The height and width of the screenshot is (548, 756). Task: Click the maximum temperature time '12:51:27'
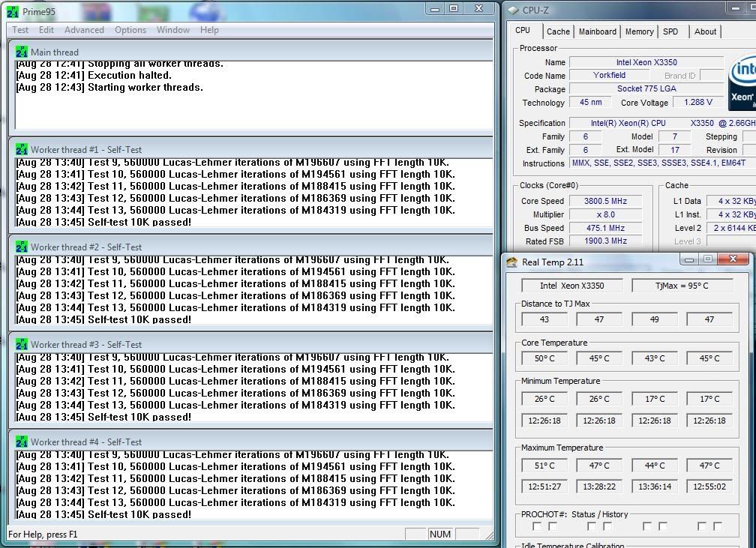544,487
